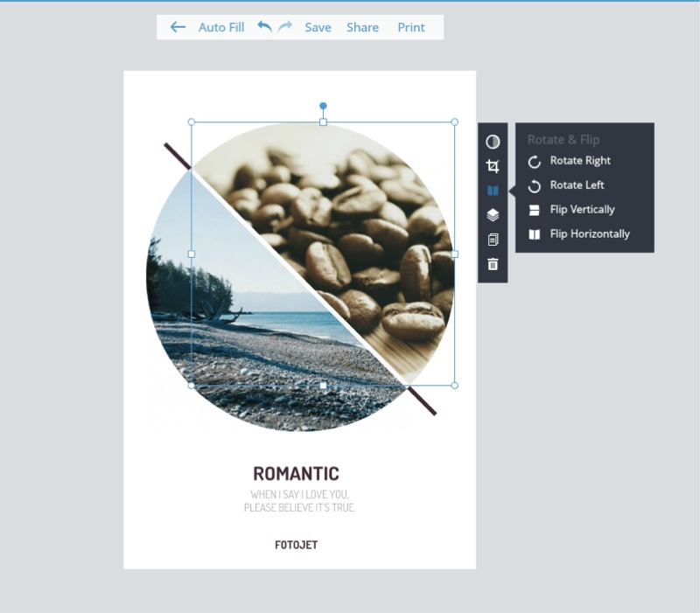Image resolution: width=700 pixels, height=613 pixels.
Task: Select Flip Vertically option
Action: [x=582, y=210]
